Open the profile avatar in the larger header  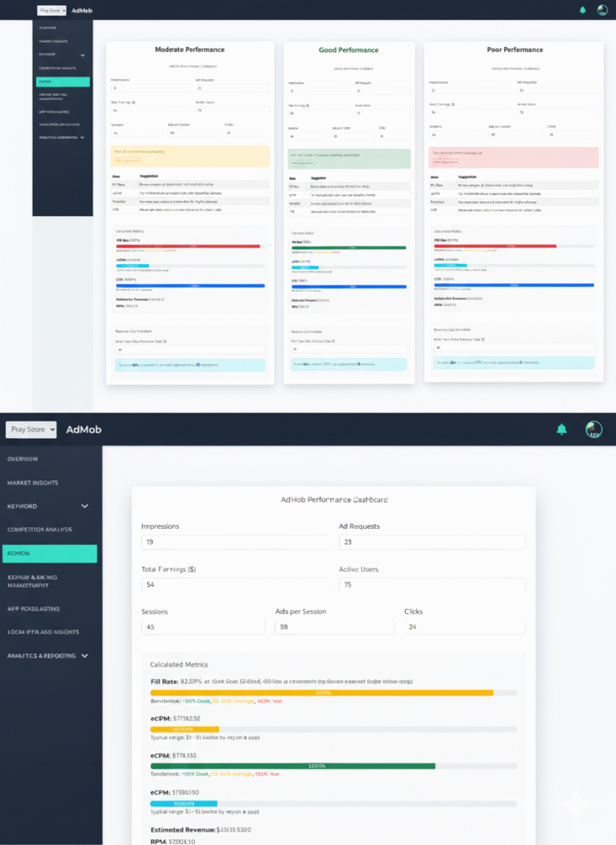[x=594, y=429]
